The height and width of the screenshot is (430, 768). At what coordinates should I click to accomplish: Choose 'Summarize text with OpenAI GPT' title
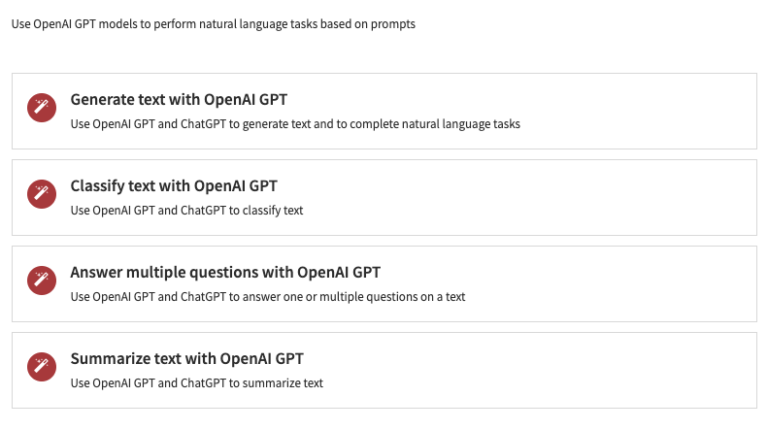[186, 358]
